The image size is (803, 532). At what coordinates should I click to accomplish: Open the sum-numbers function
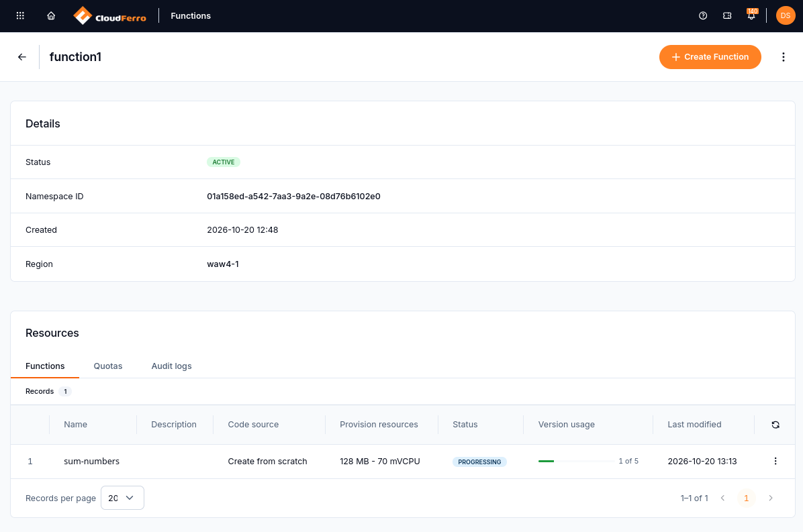[x=92, y=462]
